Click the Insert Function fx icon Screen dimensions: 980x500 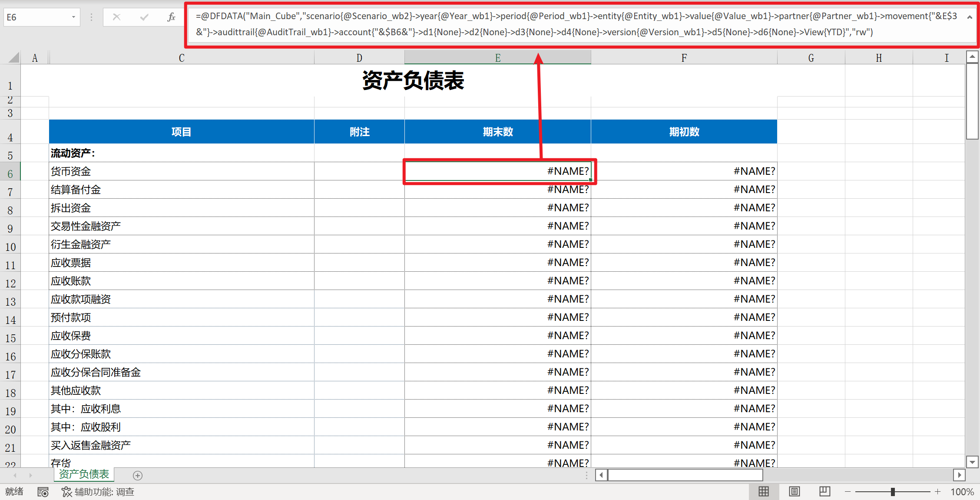click(x=171, y=17)
